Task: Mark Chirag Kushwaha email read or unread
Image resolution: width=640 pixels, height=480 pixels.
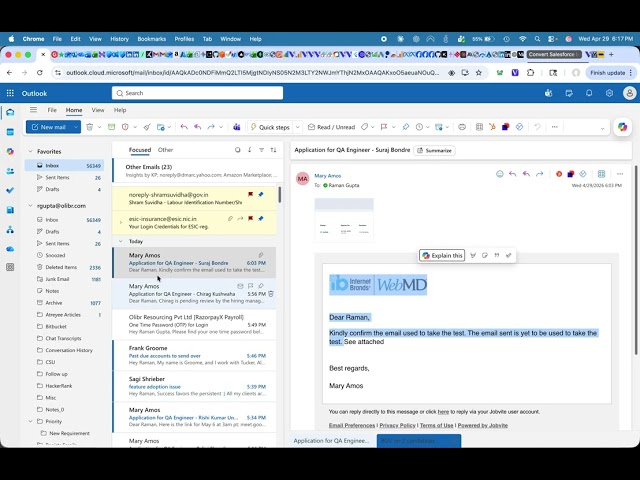Action: coord(240,286)
